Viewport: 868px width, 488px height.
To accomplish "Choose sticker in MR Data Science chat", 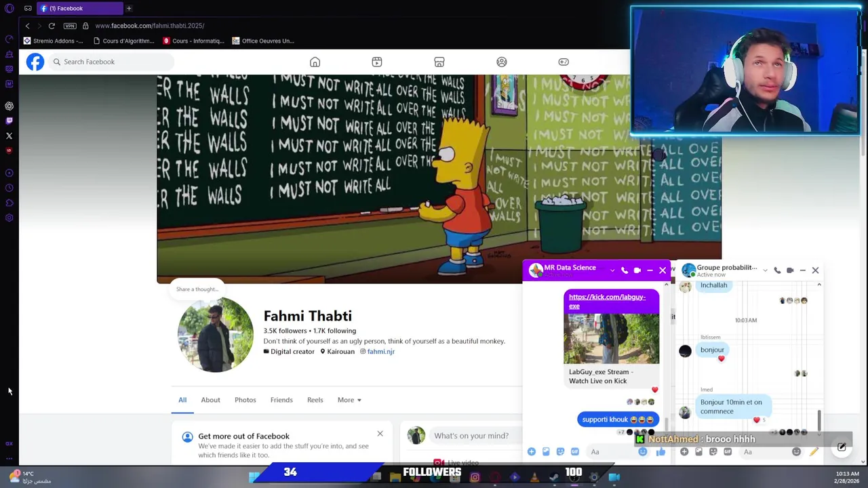I will 560,451.
